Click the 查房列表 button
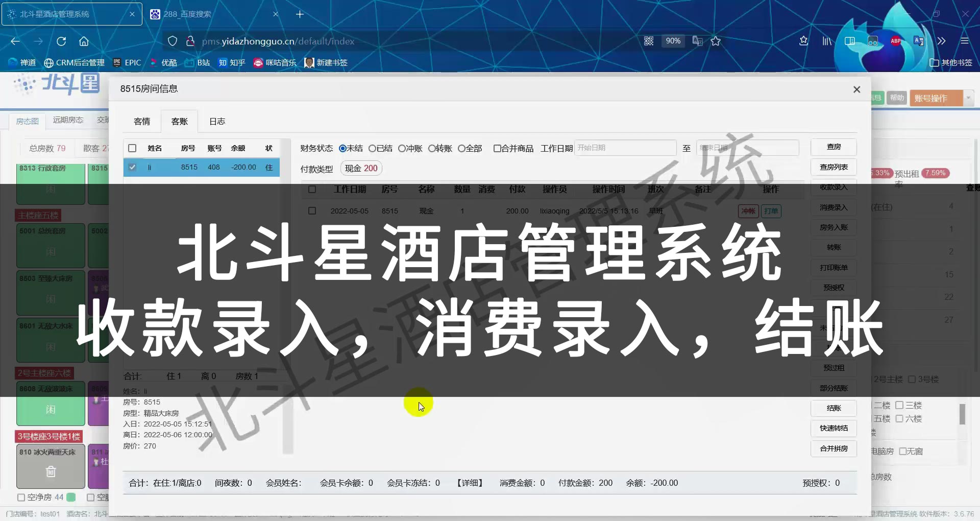Image resolution: width=980 pixels, height=521 pixels. pos(834,167)
